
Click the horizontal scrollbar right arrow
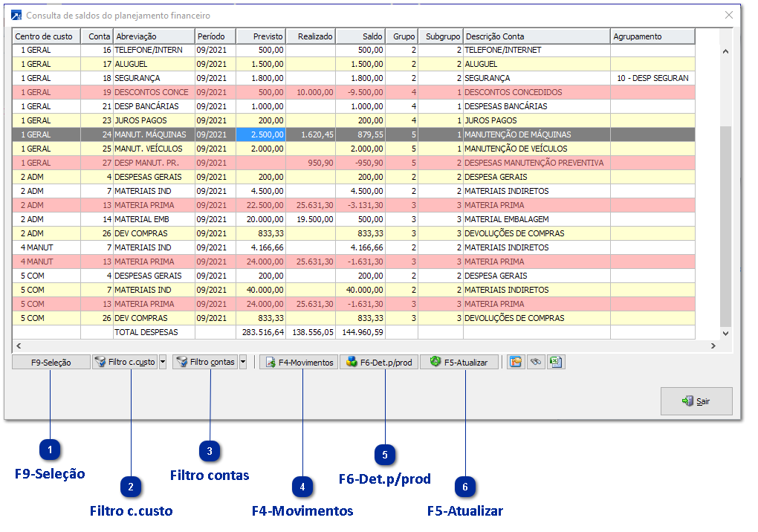click(714, 345)
